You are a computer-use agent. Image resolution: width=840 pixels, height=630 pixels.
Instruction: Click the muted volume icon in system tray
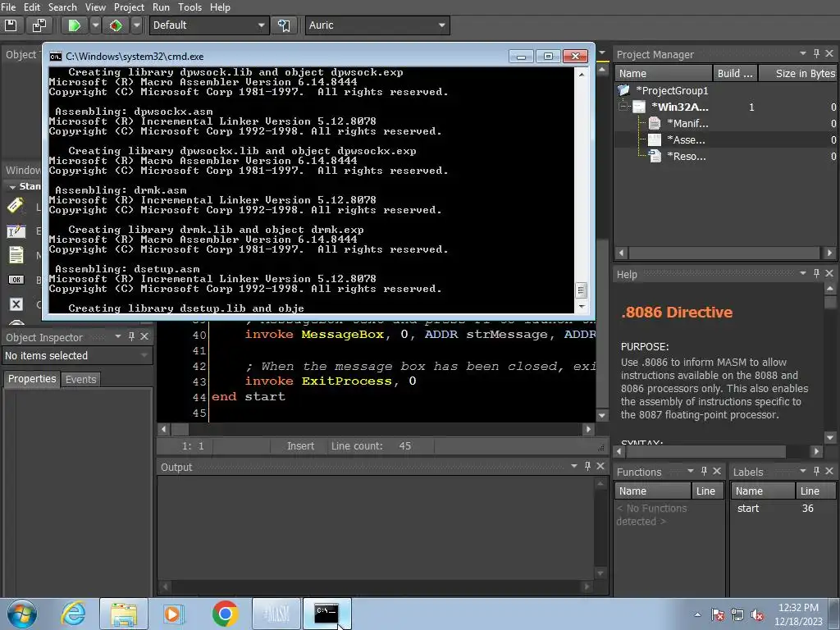pyautogui.click(x=757, y=614)
